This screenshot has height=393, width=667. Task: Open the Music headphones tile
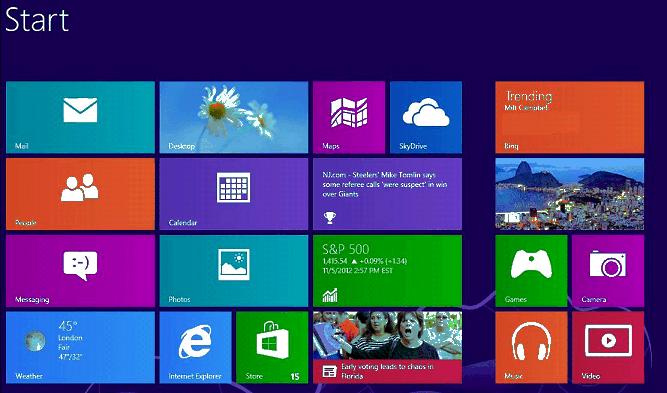click(x=531, y=347)
